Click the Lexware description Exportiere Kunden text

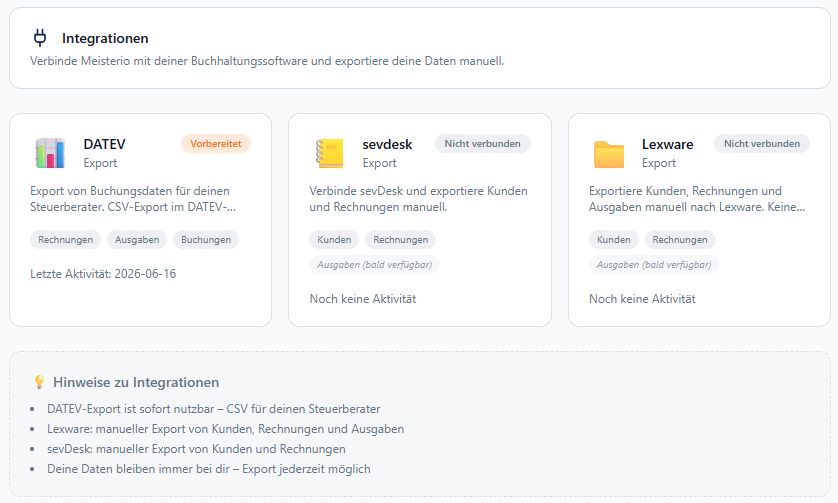tap(697, 199)
